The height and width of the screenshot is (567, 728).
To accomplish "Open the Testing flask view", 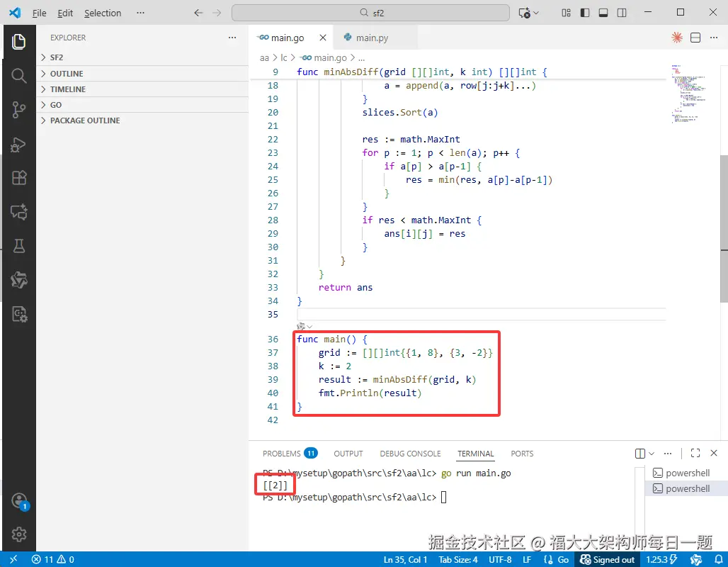I will point(18,246).
